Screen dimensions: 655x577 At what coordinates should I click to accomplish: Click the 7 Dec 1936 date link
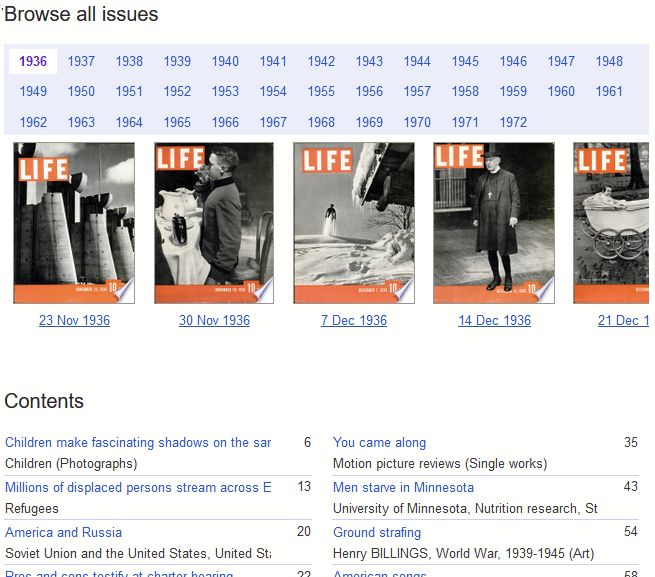354,320
